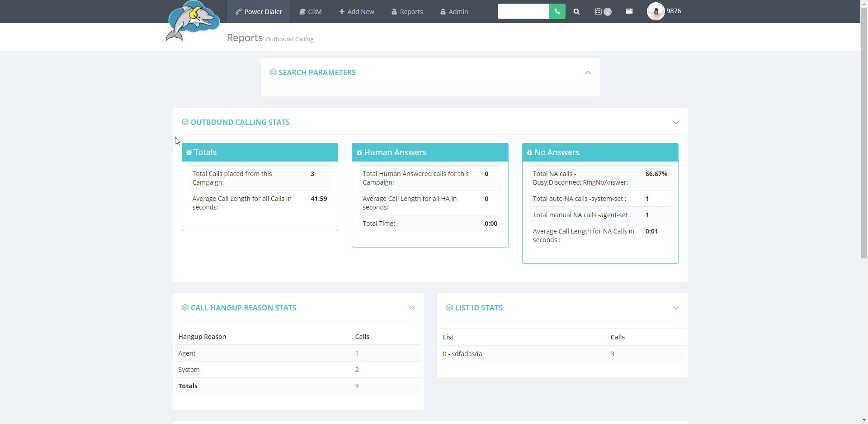Click the green phone call button

(x=557, y=11)
